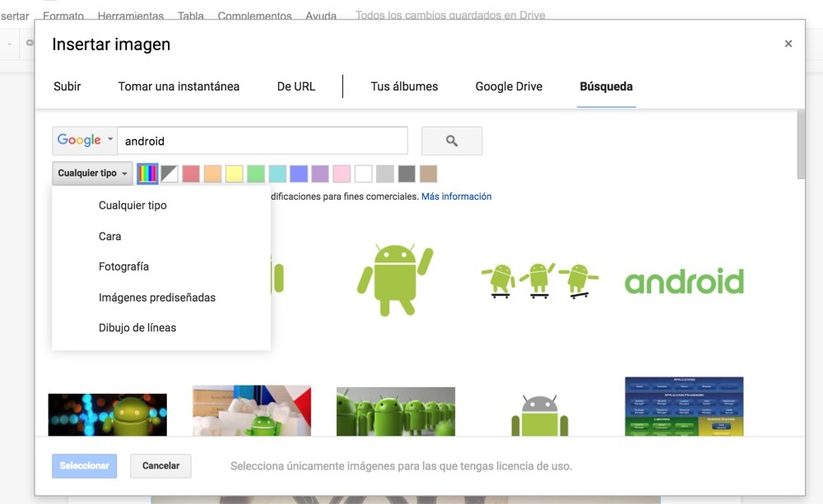The height and width of the screenshot is (504, 823).
Task: Click the image results scrollbar
Action: pos(801,144)
